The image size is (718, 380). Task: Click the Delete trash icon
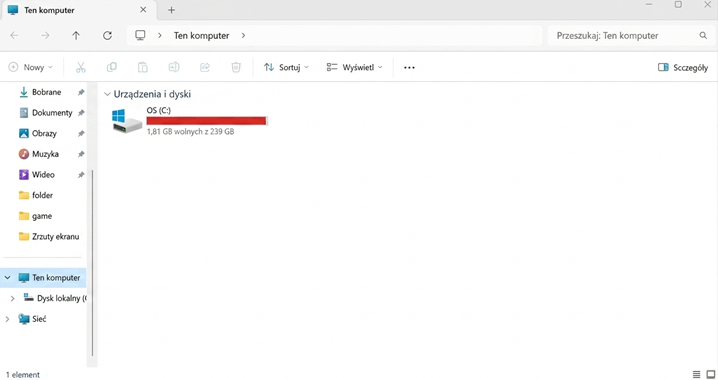236,67
